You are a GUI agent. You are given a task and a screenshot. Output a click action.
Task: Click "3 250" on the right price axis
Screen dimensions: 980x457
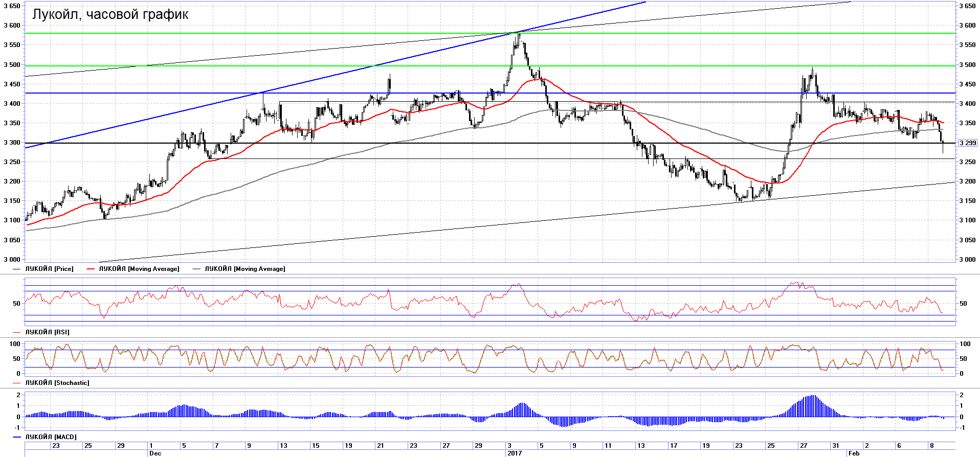coord(967,162)
